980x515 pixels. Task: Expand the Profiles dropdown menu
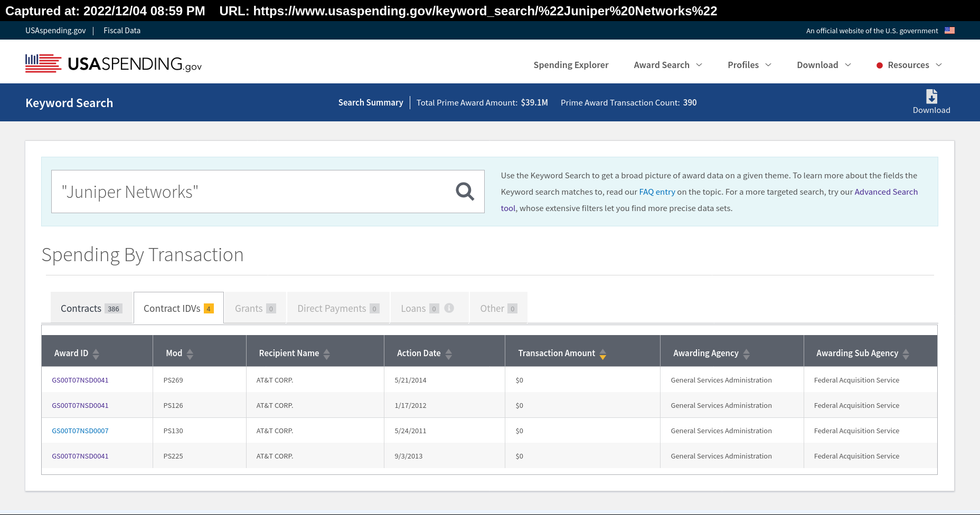click(749, 65)
